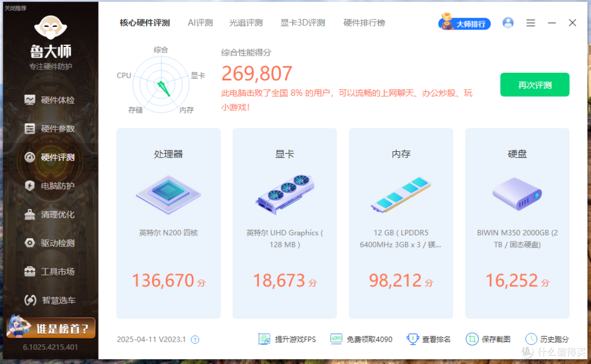Select 硬件评测 in the sidebar
Image resolution: width=591 pixels, height=364 pixels.
coord(49,157)
